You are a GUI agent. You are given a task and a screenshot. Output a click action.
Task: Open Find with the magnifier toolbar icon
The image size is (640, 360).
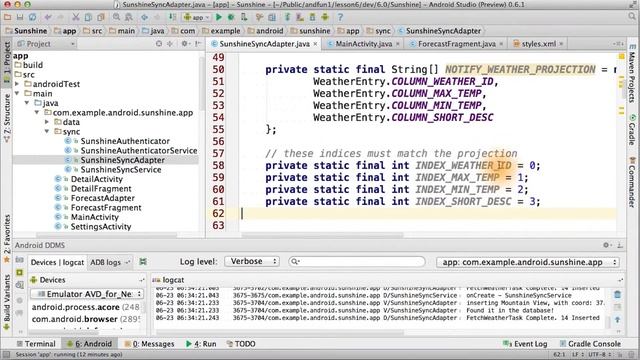pyautogui.click(x=116, y=17)
